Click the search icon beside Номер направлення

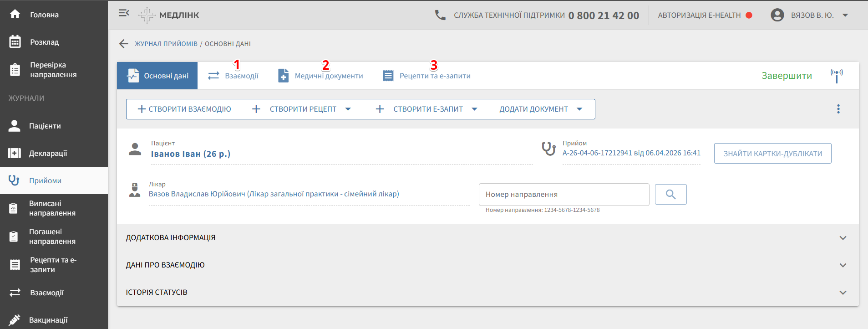[x=670, y=195]
